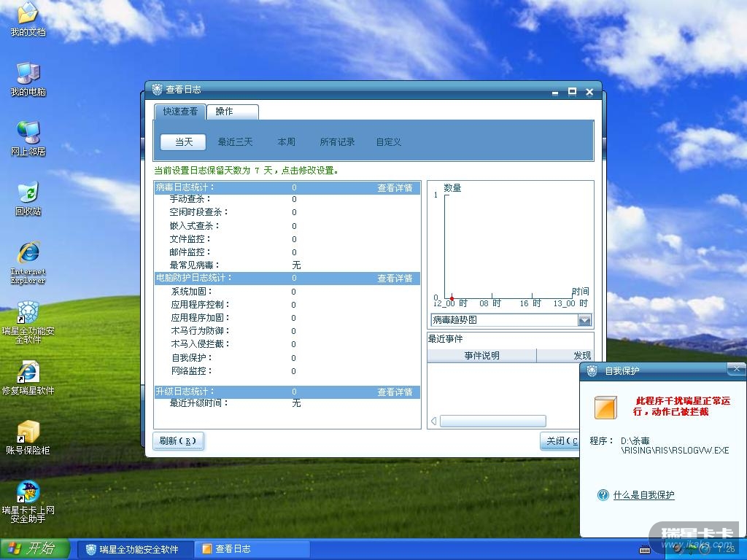The height and width of the screenshot is (560, 747).
Task: Open the 什么是自我保护 help link
Action: click(x=643, y=495)
